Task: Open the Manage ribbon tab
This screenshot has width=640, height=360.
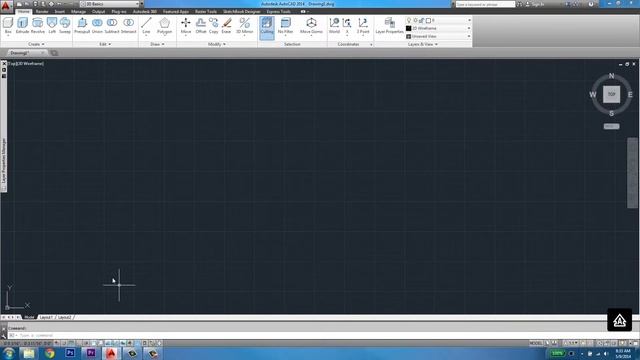Action: (x=78, y=11)
